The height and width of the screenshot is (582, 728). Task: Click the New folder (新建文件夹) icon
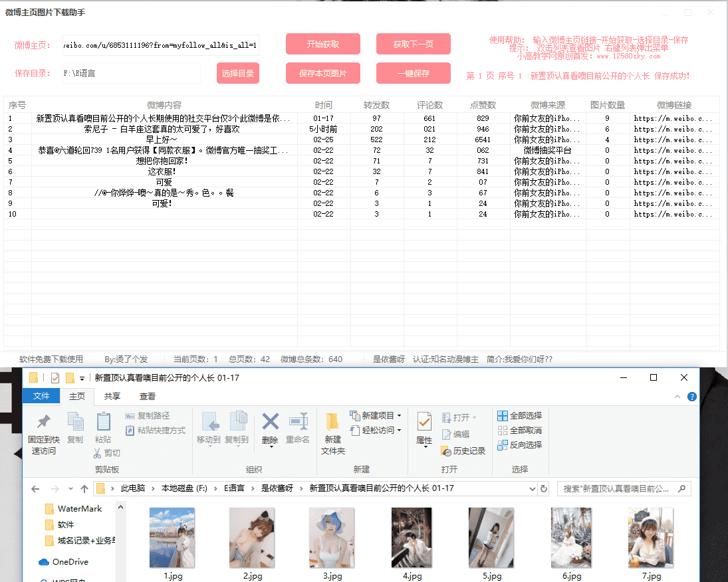pos(333,422)
